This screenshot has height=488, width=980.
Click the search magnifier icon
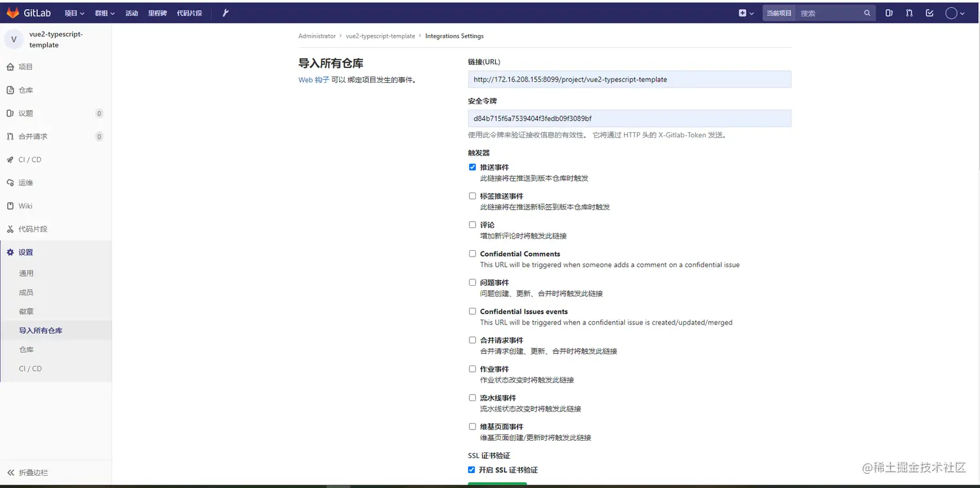tap(867, 12)
